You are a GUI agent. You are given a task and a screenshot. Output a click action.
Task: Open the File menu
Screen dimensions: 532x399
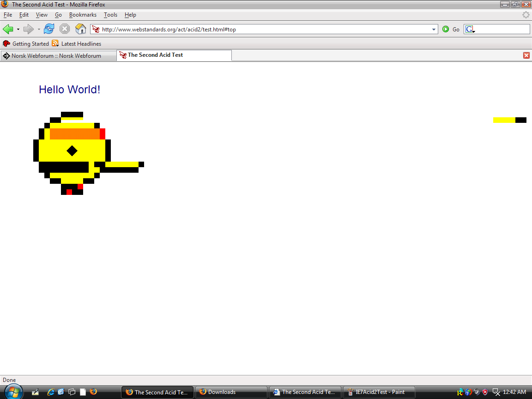pos(7,15)
